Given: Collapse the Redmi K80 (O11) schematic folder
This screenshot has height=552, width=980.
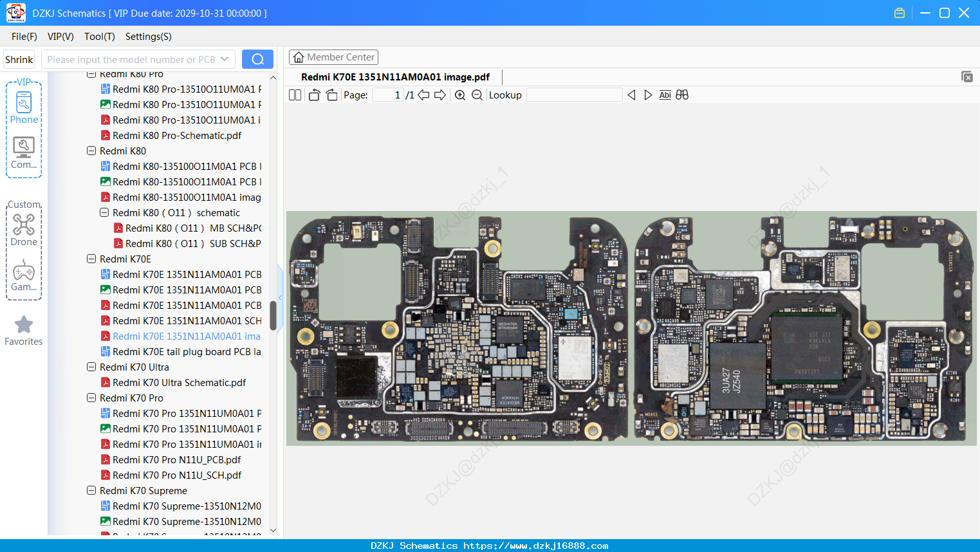Looking at the screenshot, I should [x=104, y=213].
